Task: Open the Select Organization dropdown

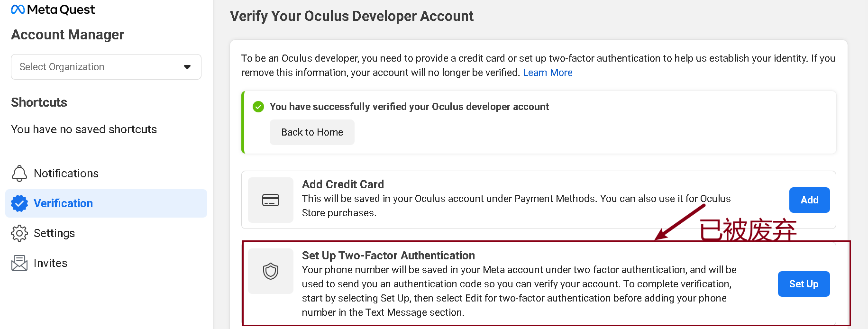Action: 106,67
